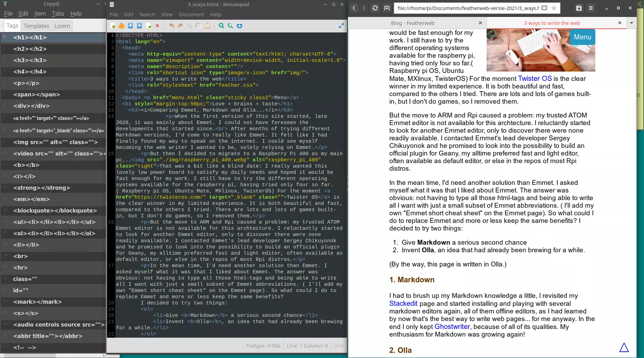This screenshot has height=358, width=644.
Task: Click the undo arrow in Mousepad toolbar
Action: click(x=172, y=26)
